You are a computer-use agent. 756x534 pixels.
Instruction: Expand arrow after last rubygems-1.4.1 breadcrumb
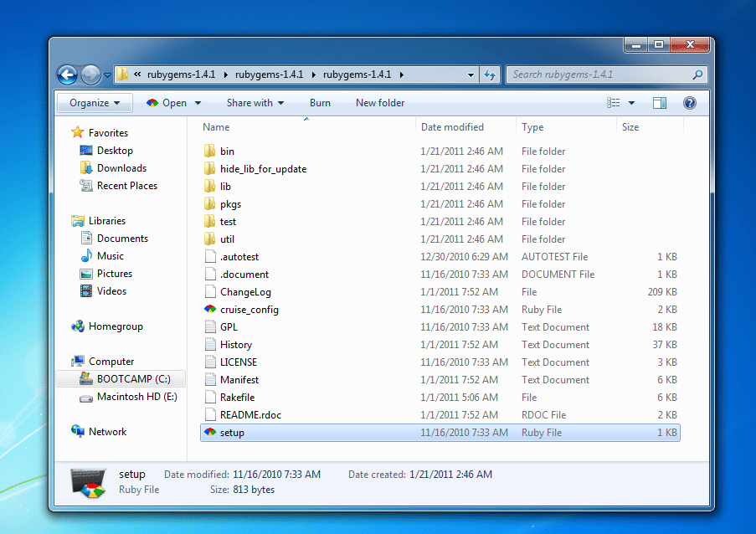[401, 74]
